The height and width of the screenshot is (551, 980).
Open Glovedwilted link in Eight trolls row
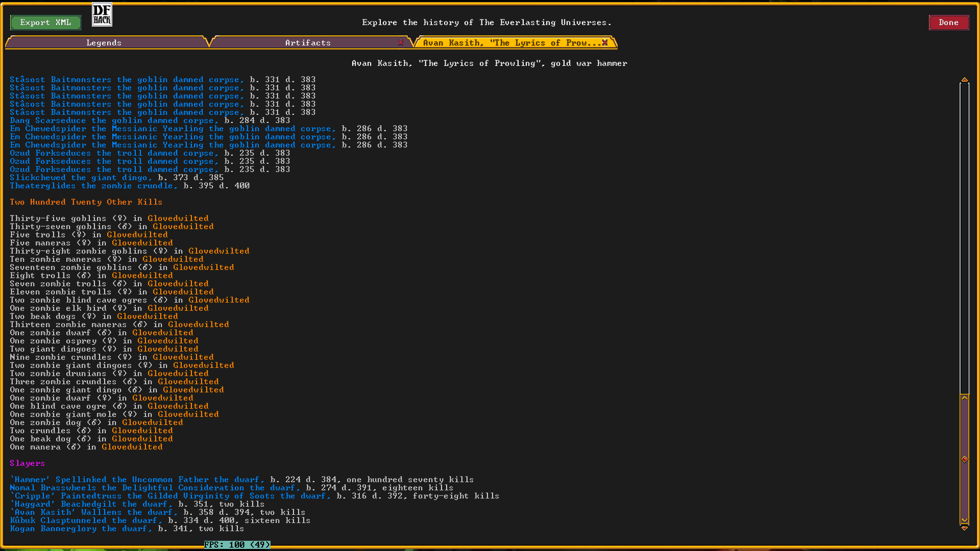[x=142, y=276]
